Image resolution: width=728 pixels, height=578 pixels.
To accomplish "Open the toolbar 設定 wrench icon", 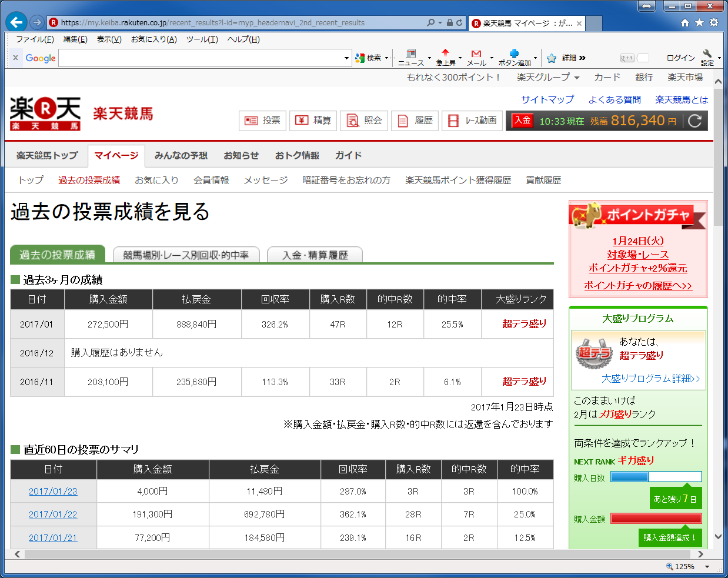I will (707, 58).
